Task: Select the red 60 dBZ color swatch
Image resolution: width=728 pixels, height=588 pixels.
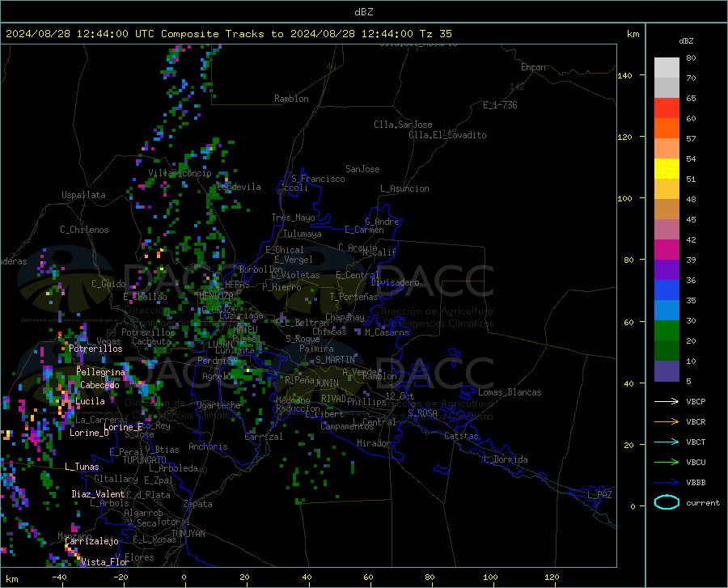Action: pyautogui.click(x=667, y=108)
